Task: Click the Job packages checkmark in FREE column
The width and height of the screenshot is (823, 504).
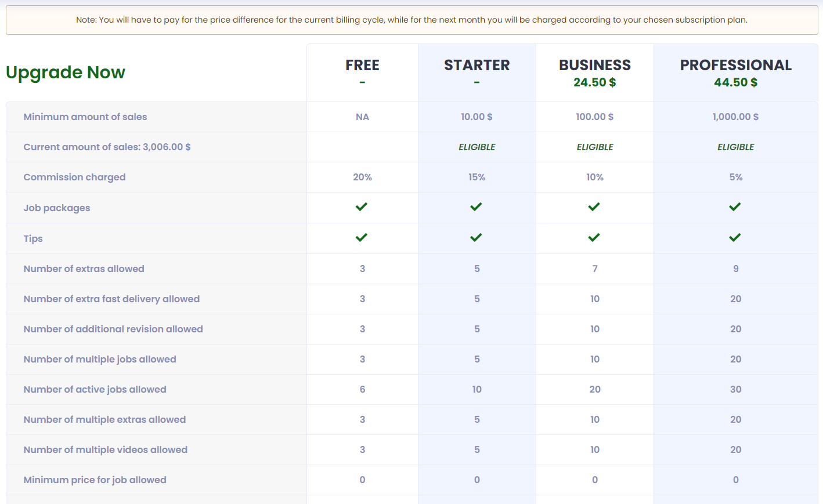Action: [x=362, y=207]
